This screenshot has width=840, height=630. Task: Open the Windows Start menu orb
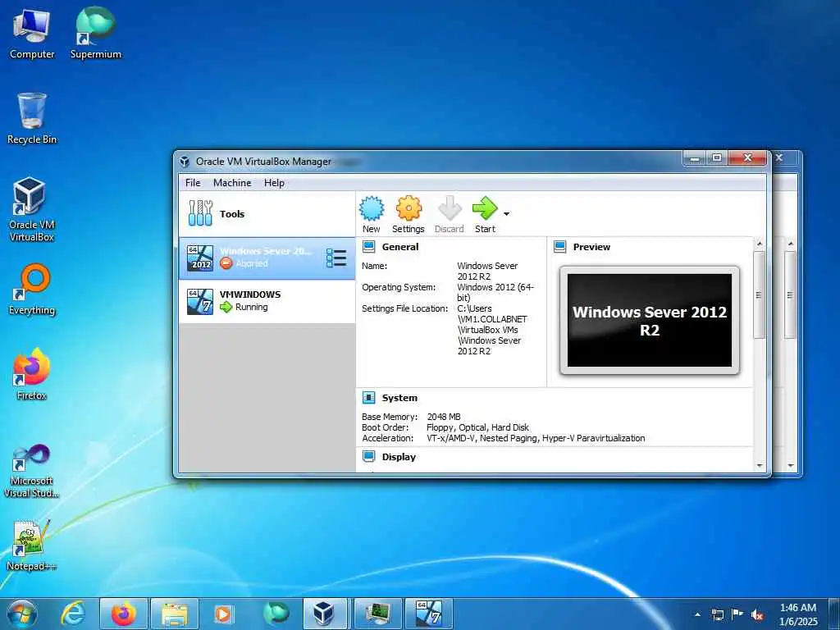[22, 614]
